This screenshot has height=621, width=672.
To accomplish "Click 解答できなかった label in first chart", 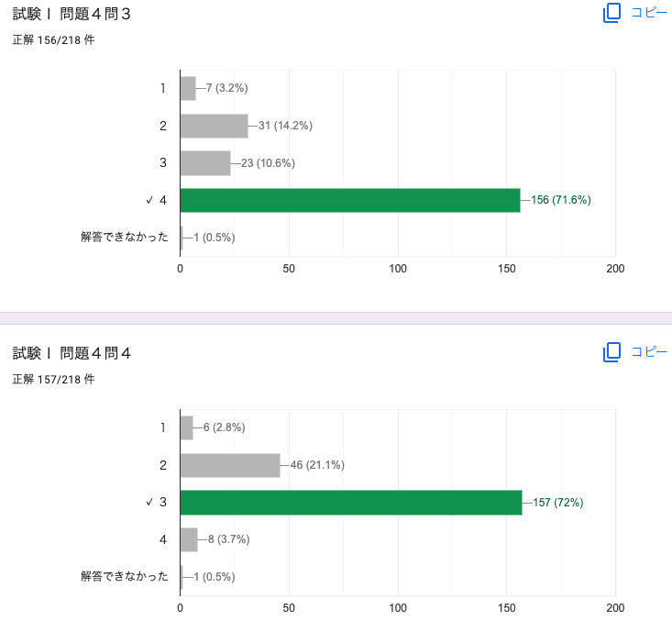I will [x=125, y=237].
